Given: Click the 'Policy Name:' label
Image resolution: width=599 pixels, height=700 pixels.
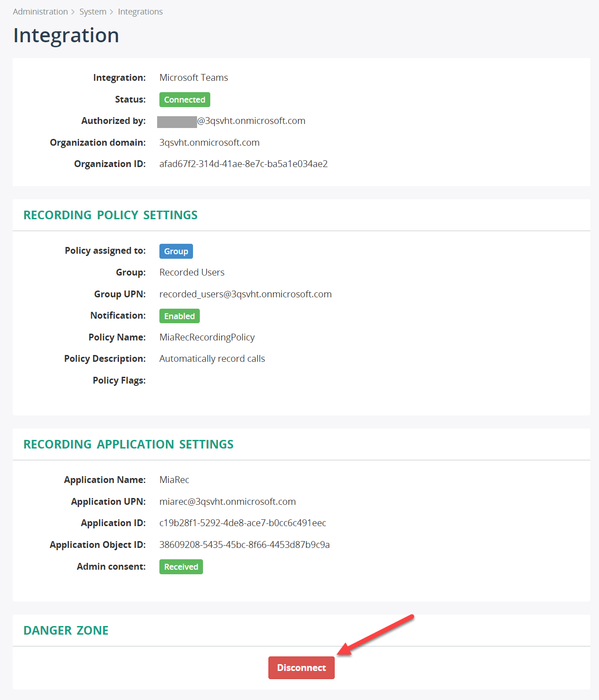Looking at the screenshot, I should 117,337.
